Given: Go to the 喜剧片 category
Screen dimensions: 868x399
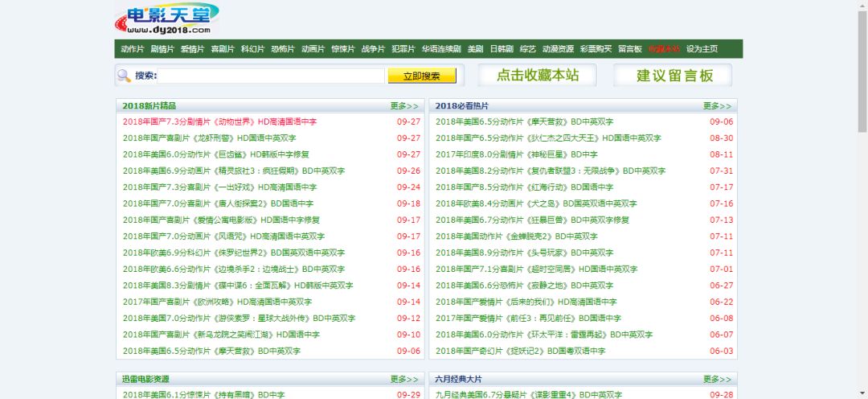Looking at the screenshot, I should click(x=223, y=49).
